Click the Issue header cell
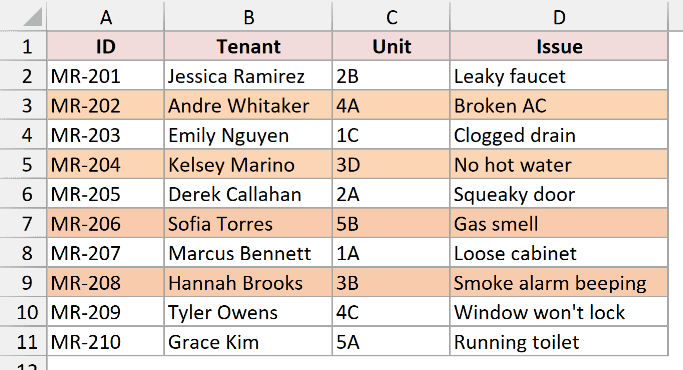 point(559,46)
